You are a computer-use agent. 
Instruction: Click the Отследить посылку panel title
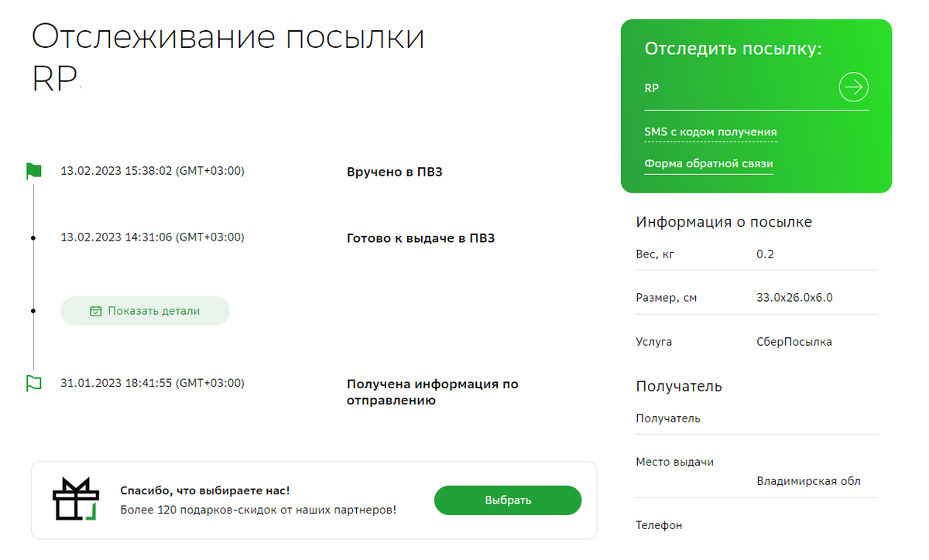pyautogui.click(x=733, y=50)
